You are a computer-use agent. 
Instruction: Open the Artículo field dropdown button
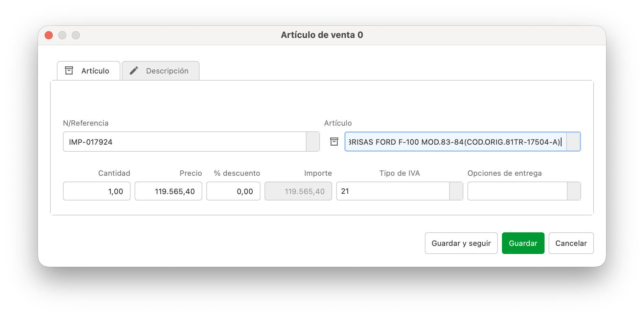573,142
